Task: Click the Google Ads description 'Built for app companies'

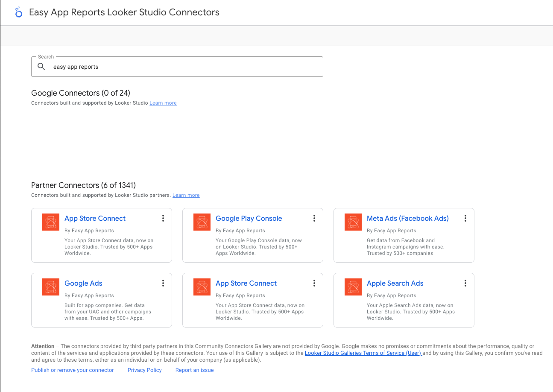Action: coord(108,312)
